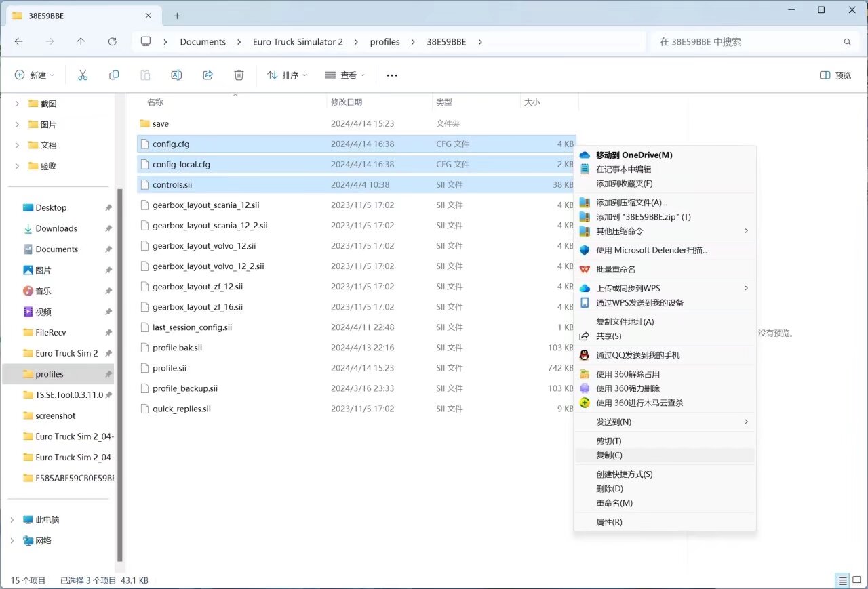This screenshot has width=868, height=589.
Task: Click the OneDrive cloud icon in context menu
Action: [585, 155]
